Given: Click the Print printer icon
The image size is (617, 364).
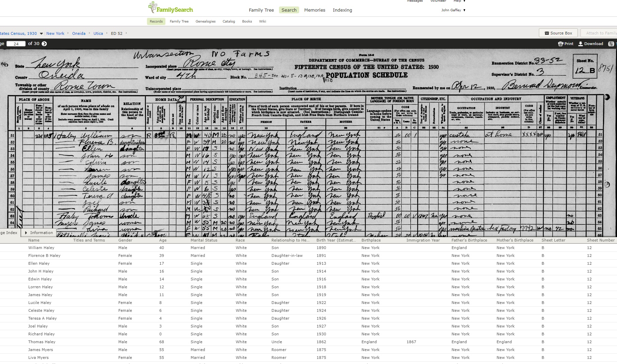Looking at the screenshot, I should coord(560,44).
